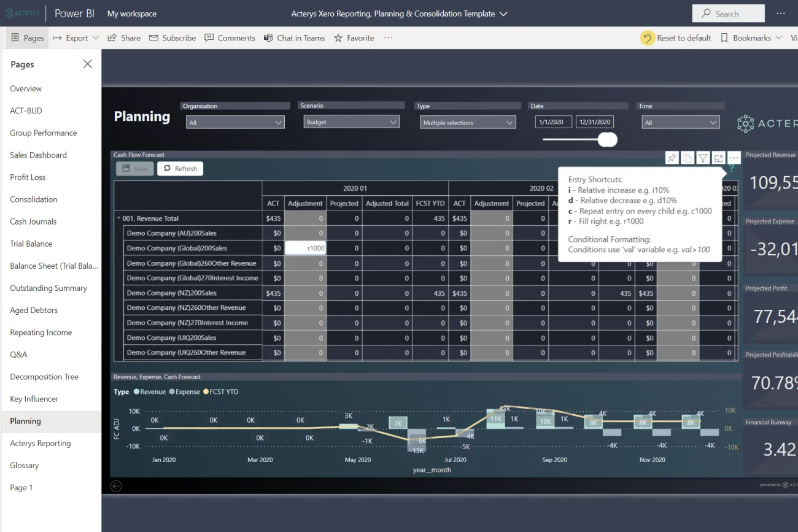Image resolution: width=798 pixels, height=532 pixels.
Task: Click the copy visual icon
Action: click(x=688, y=158)
